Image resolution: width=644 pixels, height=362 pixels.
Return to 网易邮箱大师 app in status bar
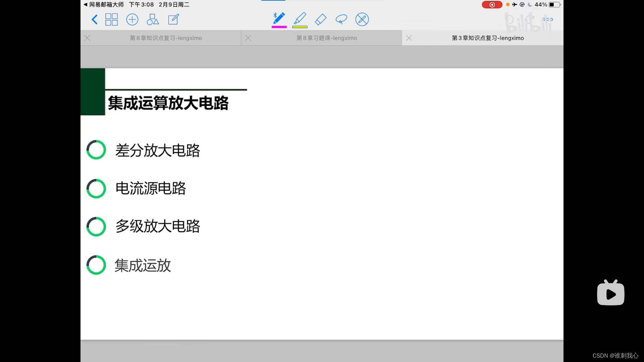click(104, 5)
